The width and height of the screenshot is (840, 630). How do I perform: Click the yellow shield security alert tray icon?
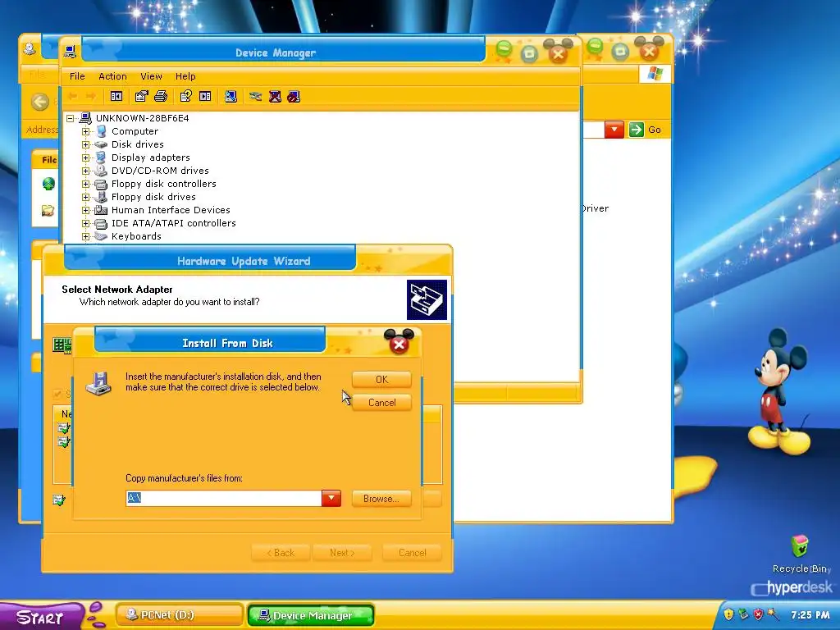pos(728,614)
